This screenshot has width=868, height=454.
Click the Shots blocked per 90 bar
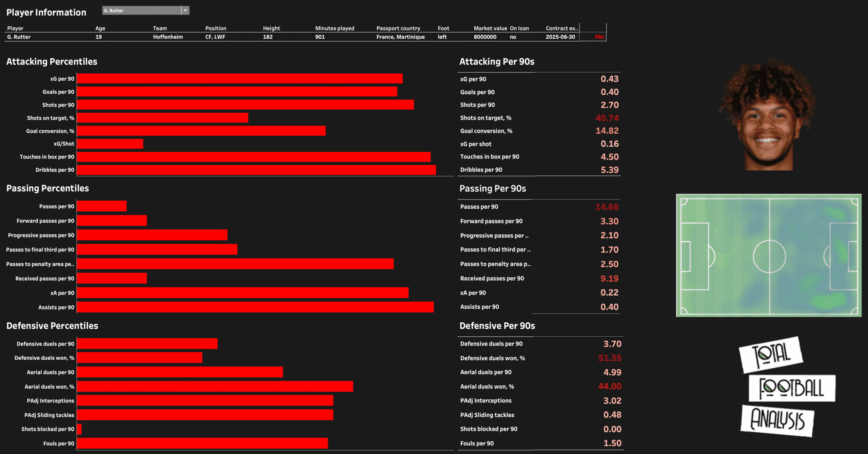[79, 429]
